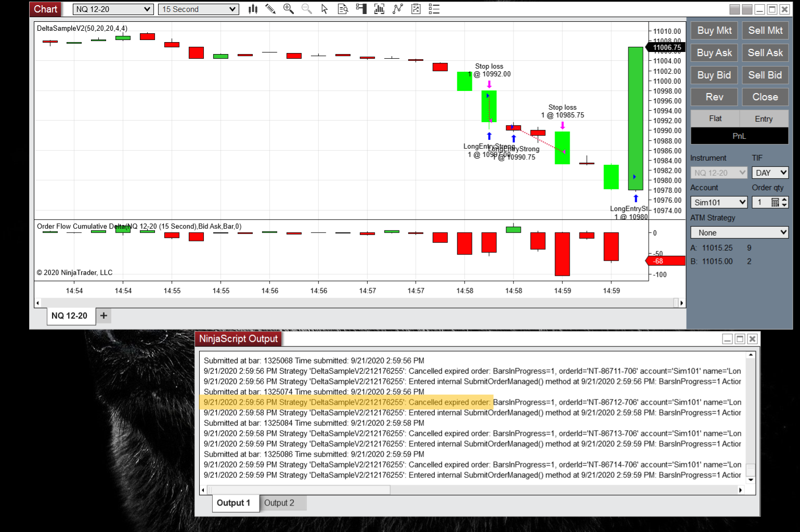The width and height of the screenshot is (800, 532).
Task: Click the chart horizontal scrollbar track
Action: tap(359, 303)
